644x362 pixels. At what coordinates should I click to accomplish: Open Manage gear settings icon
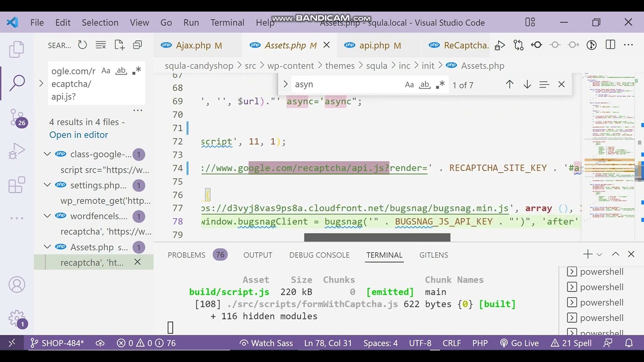click(x=17, y=319)
